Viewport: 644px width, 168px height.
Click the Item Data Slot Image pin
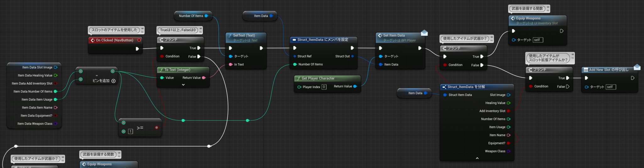point(56,67)
